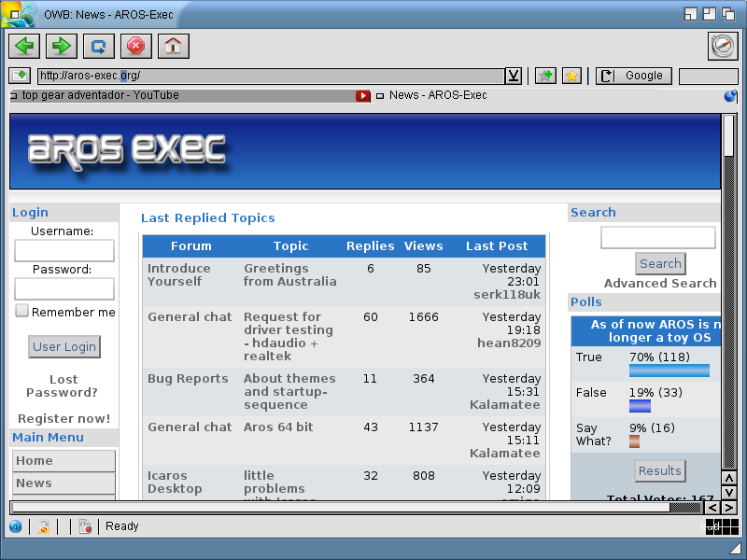Toggle the Remember me checkbox

click(21, 311)
